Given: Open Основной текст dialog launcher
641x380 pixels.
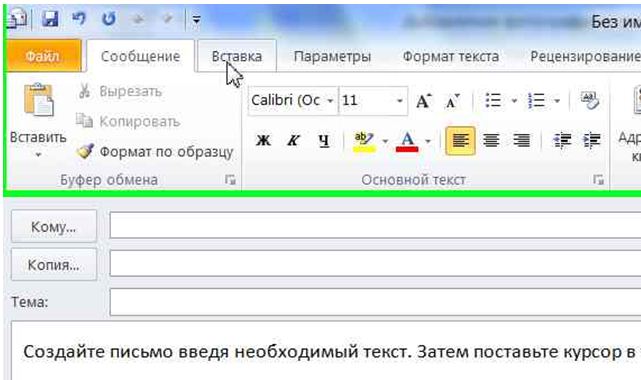Looking at the screenshot, I should pos(599,179).
